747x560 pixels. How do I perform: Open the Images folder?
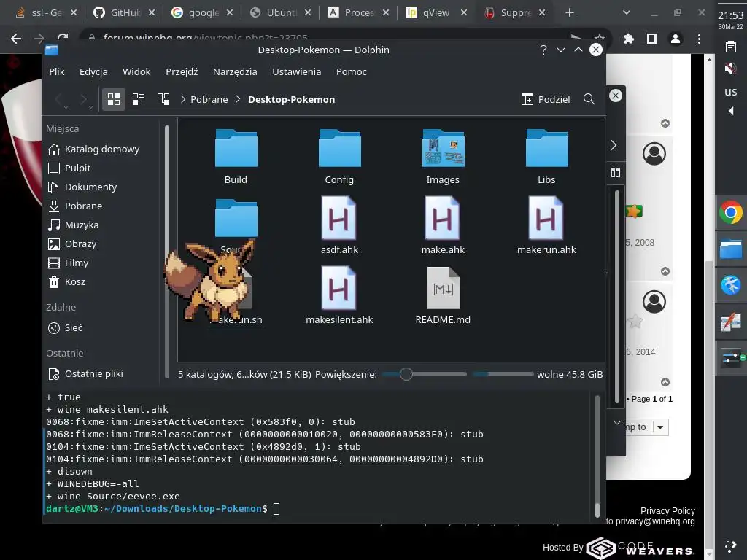coord(443,156)
